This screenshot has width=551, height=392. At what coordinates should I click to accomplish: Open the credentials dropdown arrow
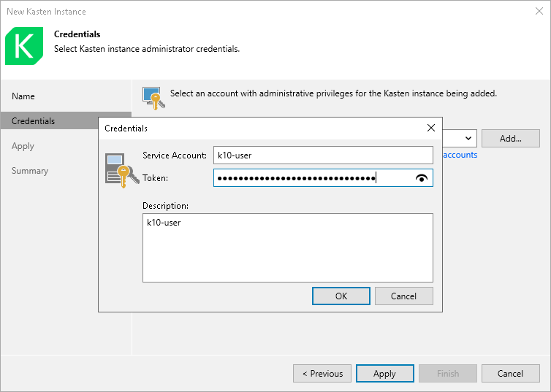pos(468,138)
